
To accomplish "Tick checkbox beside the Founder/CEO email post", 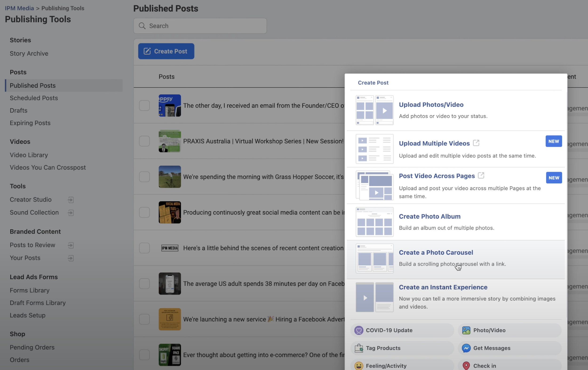I will click(144, 106).
